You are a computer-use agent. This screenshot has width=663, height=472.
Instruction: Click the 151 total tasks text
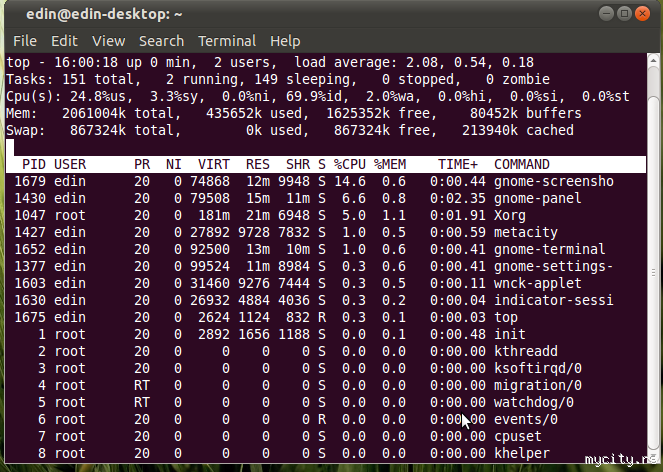tap(98, 80)
